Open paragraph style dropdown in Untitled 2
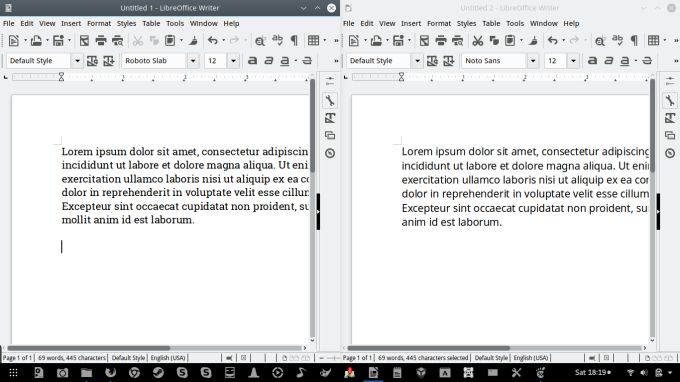Image resolution: width=680 pixels, height=382 pixels. pos(417,61)
